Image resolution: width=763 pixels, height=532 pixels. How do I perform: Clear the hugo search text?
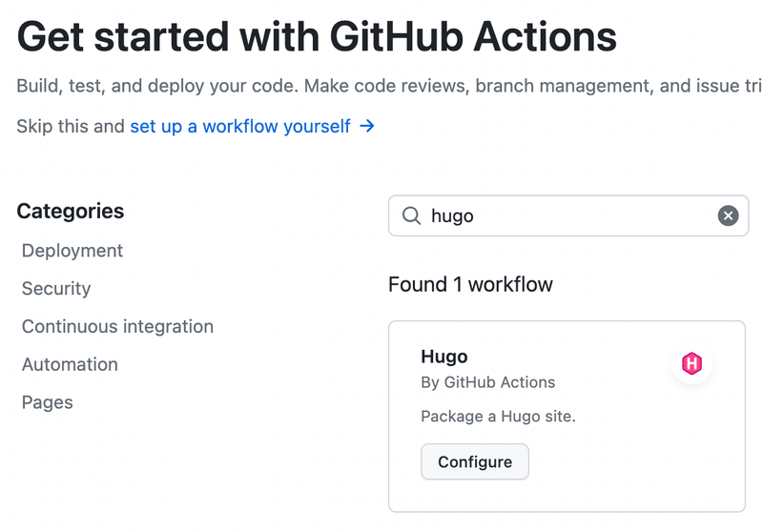(x=728, y=216)
